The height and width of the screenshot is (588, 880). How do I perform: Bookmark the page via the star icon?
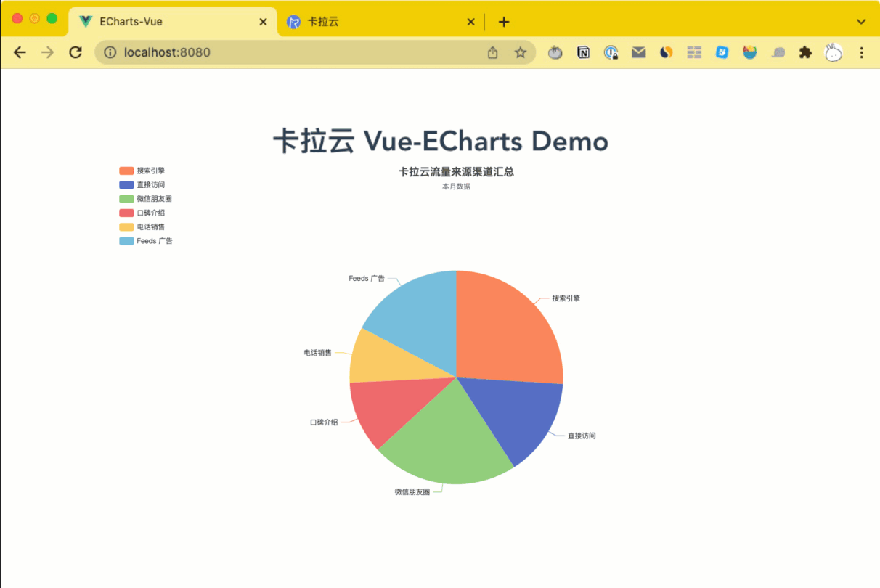(x=520, y=52)
